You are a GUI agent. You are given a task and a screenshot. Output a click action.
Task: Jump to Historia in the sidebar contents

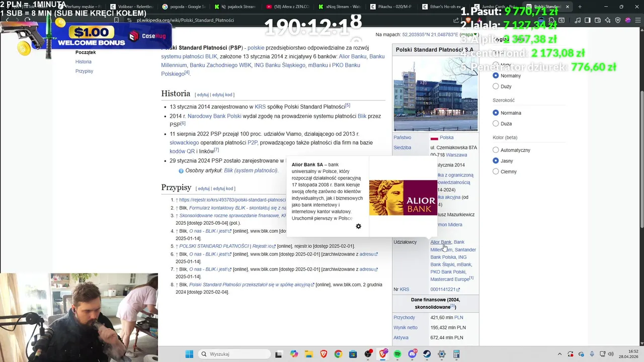tap(84, 62)
